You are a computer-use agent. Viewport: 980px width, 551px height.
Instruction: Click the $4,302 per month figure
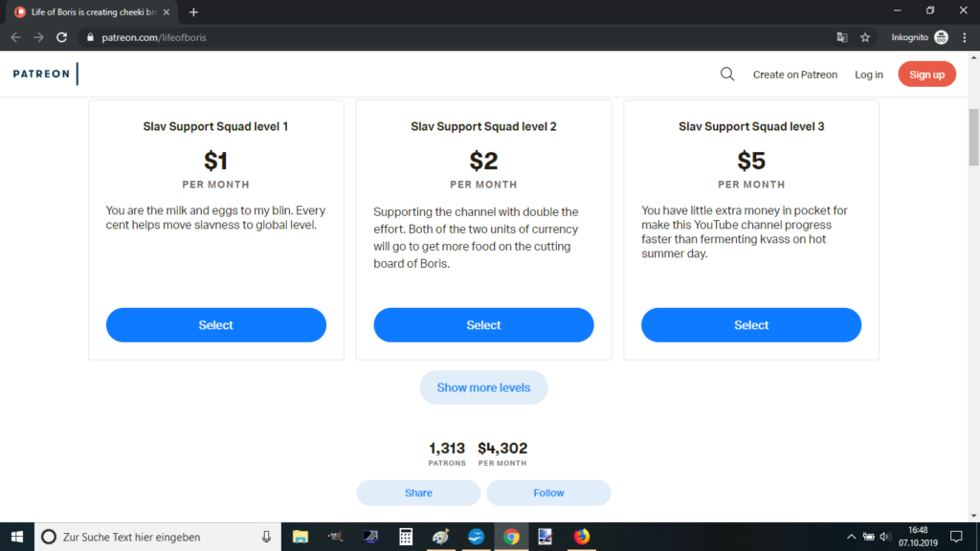[x=502, y=449]
